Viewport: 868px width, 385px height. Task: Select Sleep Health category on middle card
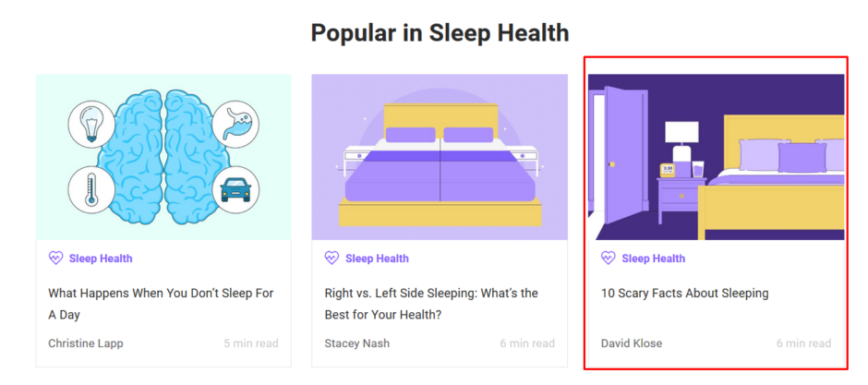point(377,259)
